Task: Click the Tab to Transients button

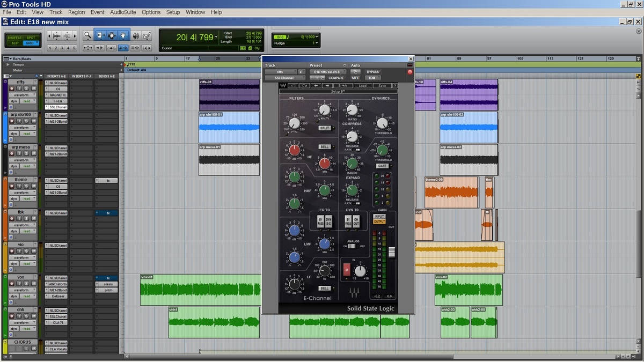Action: pyautogui.click(x=100, y=48)
